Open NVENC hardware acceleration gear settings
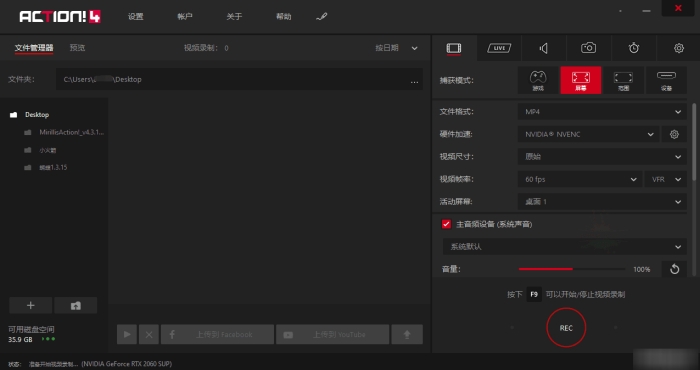This screenshot has height=370, width=700. [x=674, y=134]
